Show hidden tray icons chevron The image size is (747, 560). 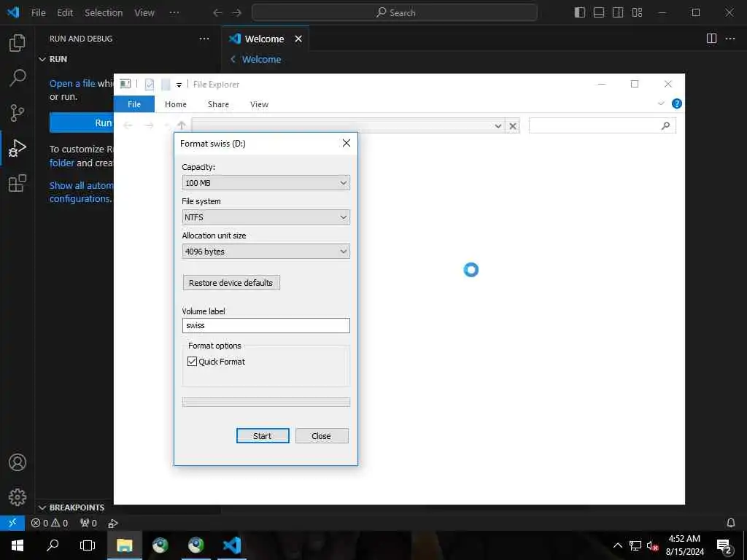[617, 545]
